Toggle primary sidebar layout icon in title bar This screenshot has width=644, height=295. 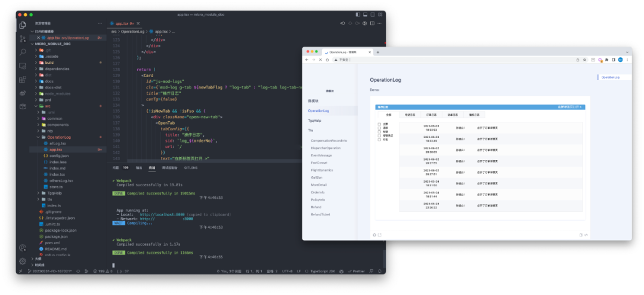click(358, 14)
